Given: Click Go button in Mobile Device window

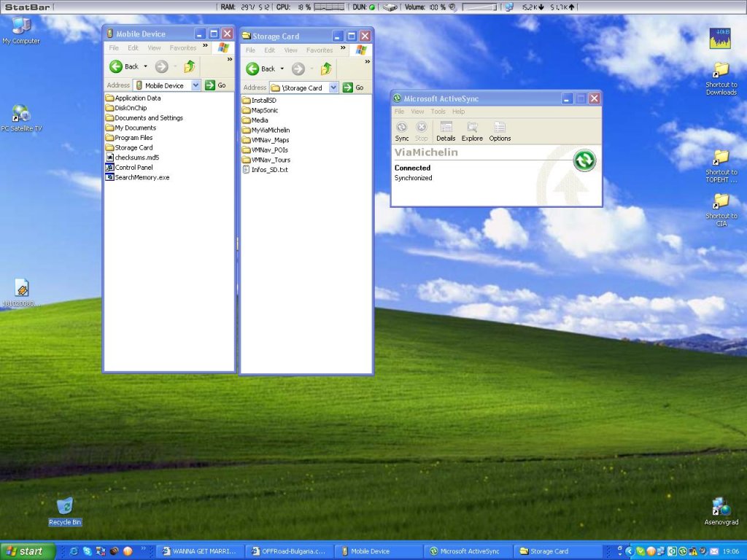Looking at the screenshot, I should click(x=215, y=85).
